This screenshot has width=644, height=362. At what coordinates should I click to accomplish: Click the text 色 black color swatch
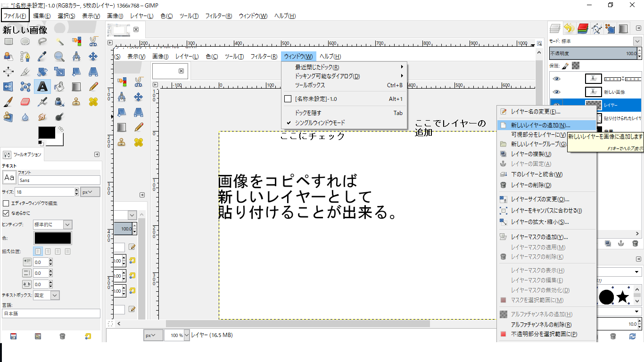[x=53, y=238]
